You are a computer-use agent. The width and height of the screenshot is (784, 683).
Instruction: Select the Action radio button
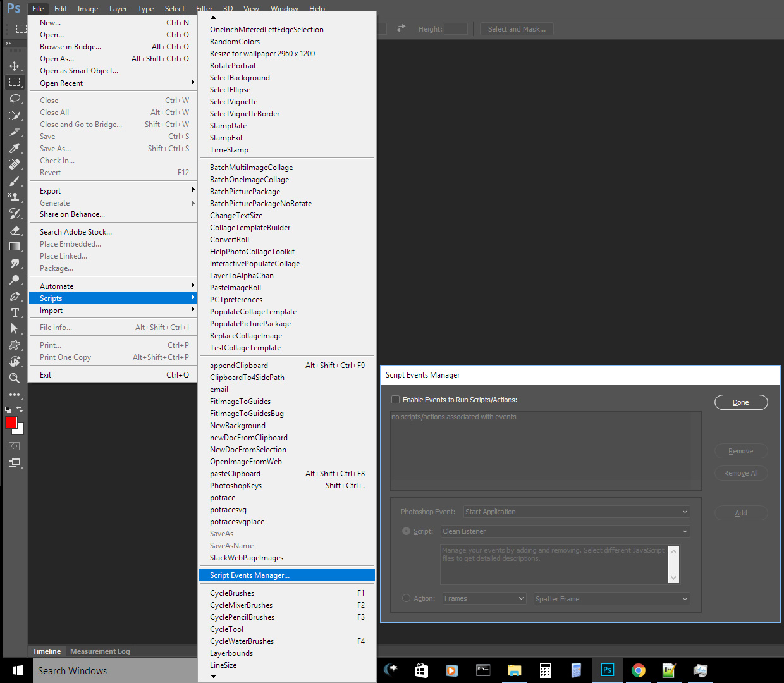point(405,598)
